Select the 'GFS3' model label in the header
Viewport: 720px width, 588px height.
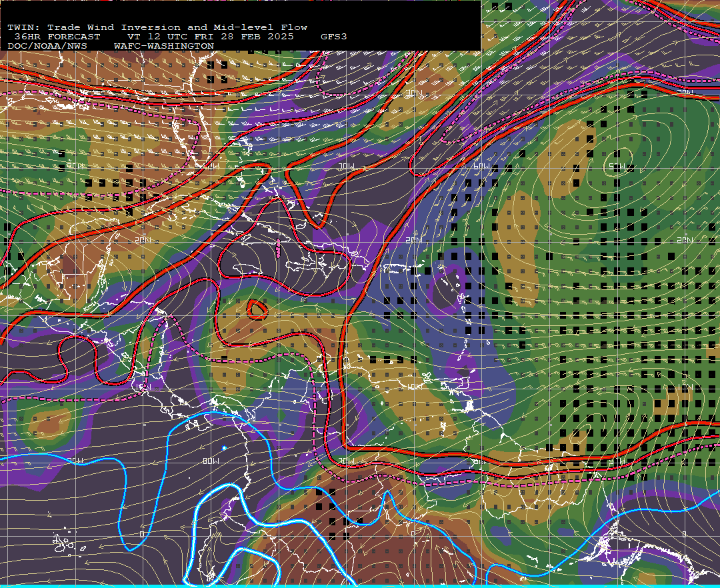click(x=334, y=37)
